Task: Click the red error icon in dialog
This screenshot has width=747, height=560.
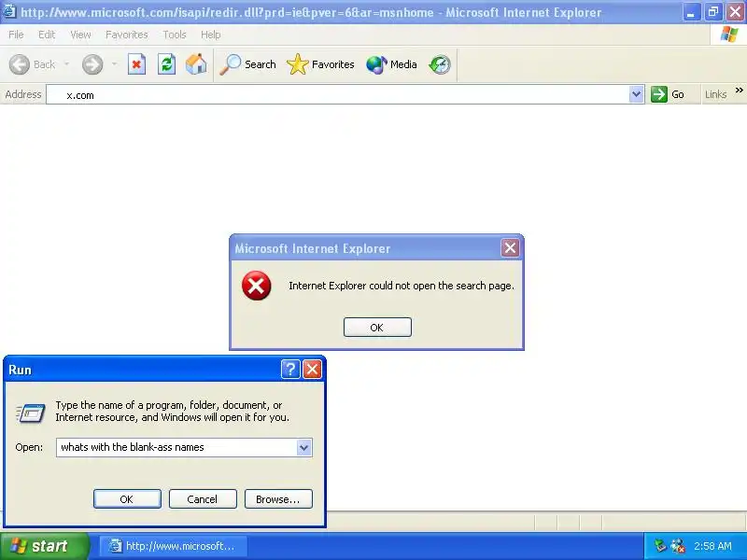Action: pyautogui.click(x=256, y=286)
